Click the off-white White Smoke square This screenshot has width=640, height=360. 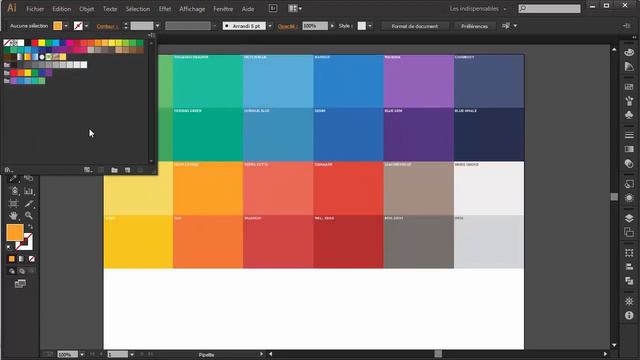click(489, 188)
